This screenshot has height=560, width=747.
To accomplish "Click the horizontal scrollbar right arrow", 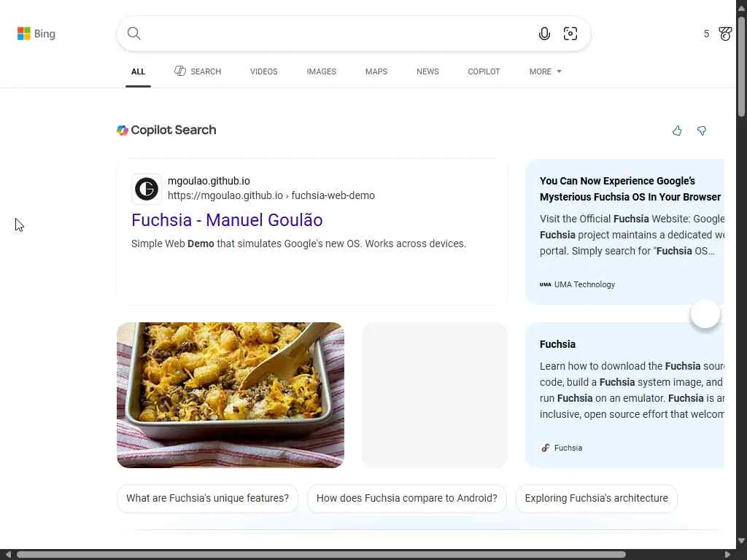I will click(727, 555).
